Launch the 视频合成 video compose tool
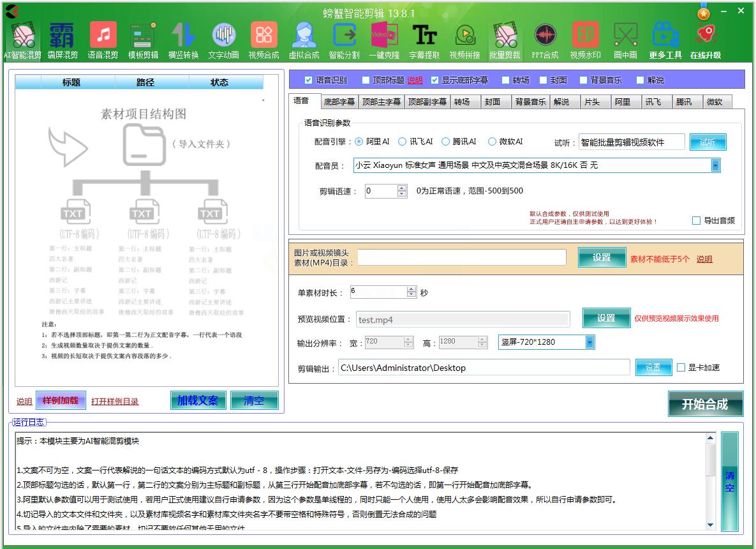This screenshot has height=549, width=756. coord(263,40)
